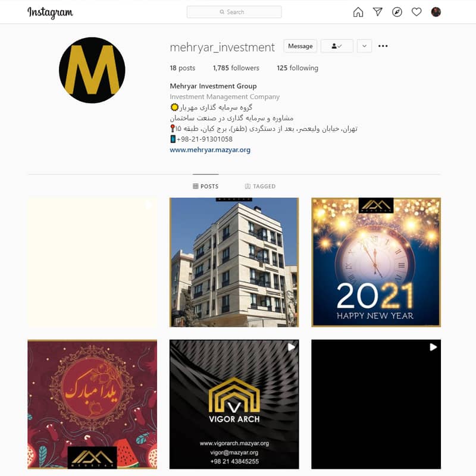Open the 2021 Happy New Year post

point(376,262)
